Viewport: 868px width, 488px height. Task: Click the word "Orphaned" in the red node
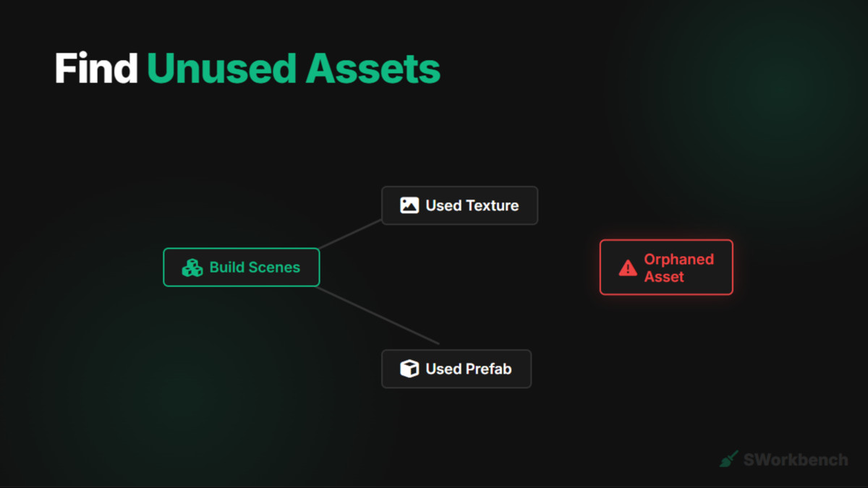click(x=679, y=259)
